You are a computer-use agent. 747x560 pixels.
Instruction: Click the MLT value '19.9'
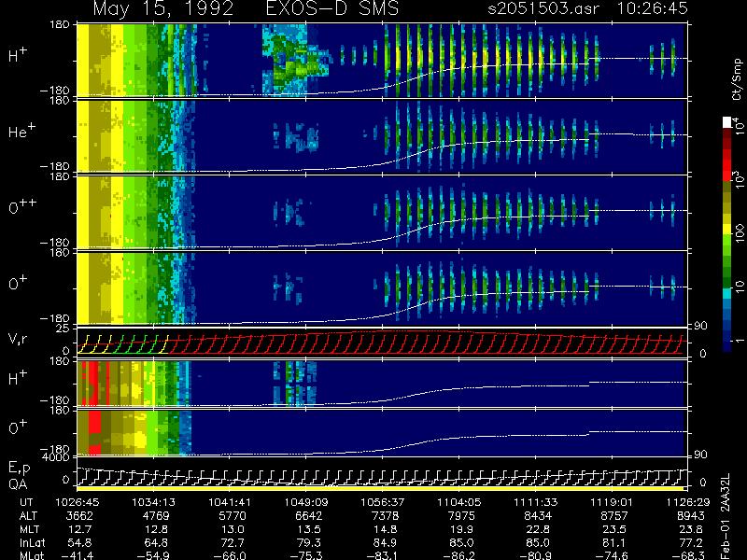pos(461,529)
